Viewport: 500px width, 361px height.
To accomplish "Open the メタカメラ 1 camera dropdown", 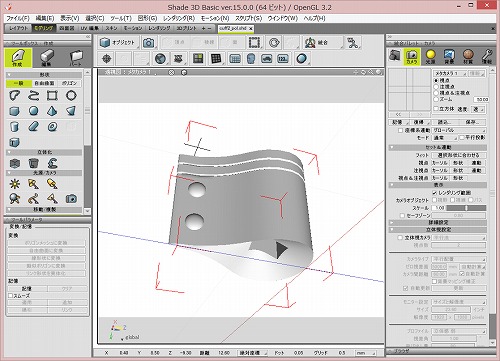I will point(450,73).
